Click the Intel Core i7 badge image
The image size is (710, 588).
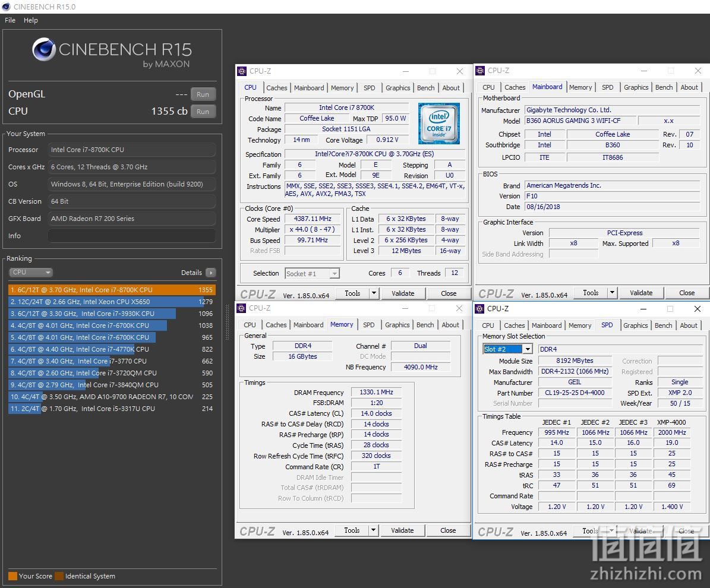[438, 123]
